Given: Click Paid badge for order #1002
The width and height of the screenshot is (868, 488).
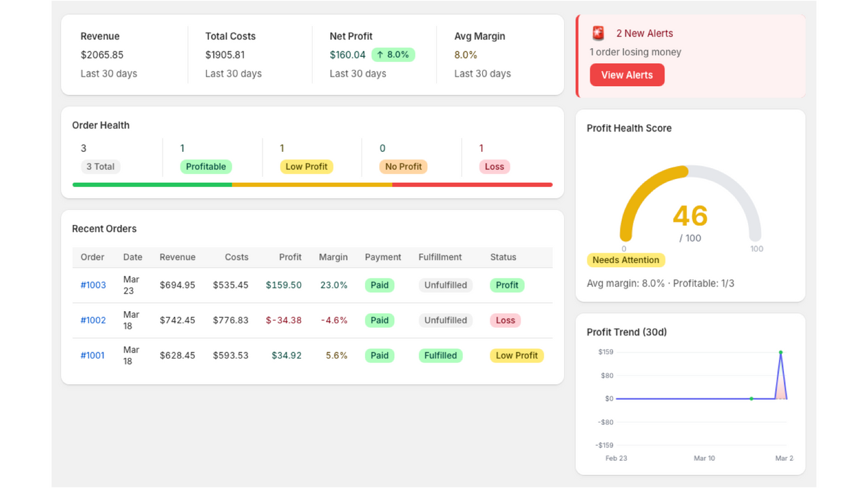Looking at the screenshot, I should (380, 321).
